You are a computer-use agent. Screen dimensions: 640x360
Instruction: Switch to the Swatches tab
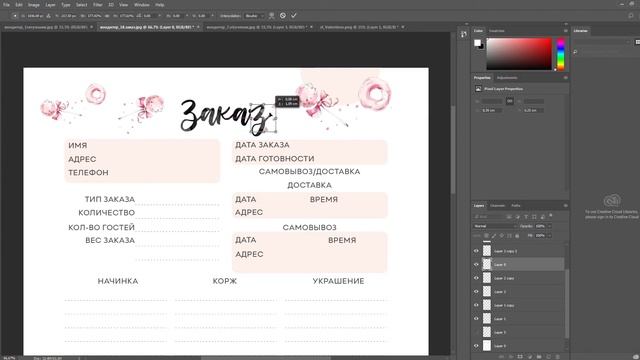(x=497, y=31)
